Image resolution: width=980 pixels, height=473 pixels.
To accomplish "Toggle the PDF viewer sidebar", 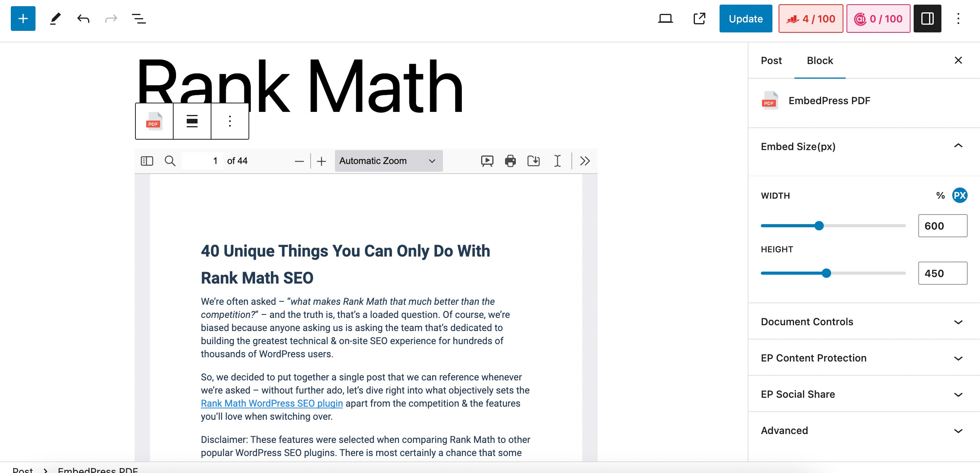I will pos(147,161).
